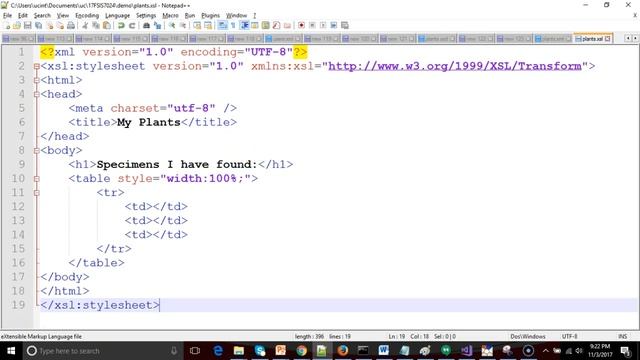The image size is (640, 360).
Task: Open Find with the binoculars icon
Action: point(146,25)
